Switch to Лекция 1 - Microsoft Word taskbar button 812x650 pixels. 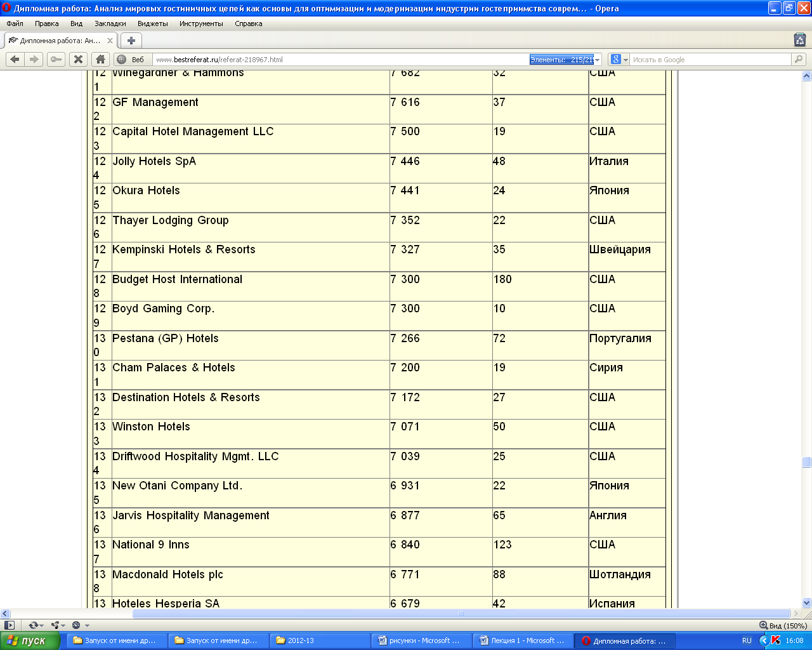[523, 640]
